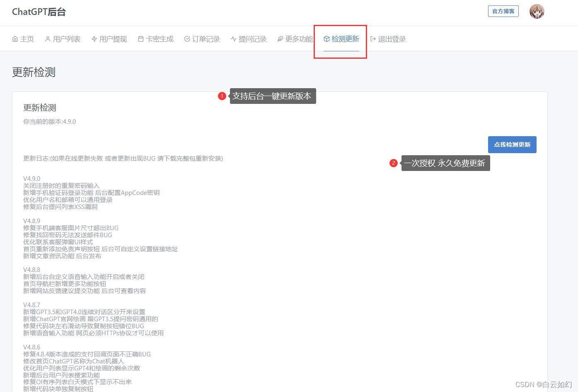Screen dimensions: 578x392
Task: Click the line 关闭注册时的重复密码输入
Action: 61,186
